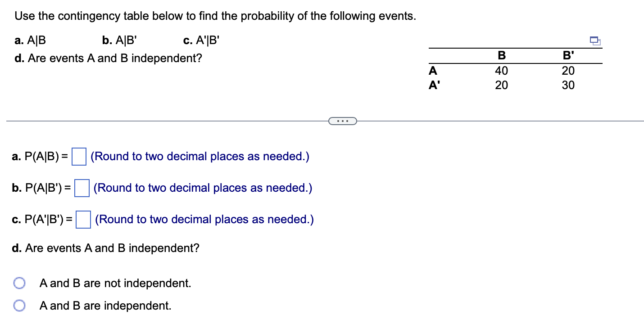Select radio option 'A and B are independent'
Screen dimensions: 644x324
tap(19, 305)
